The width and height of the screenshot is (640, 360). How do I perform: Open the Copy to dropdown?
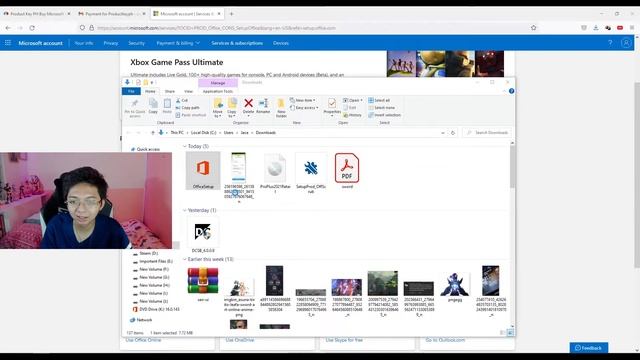point(232,108)
